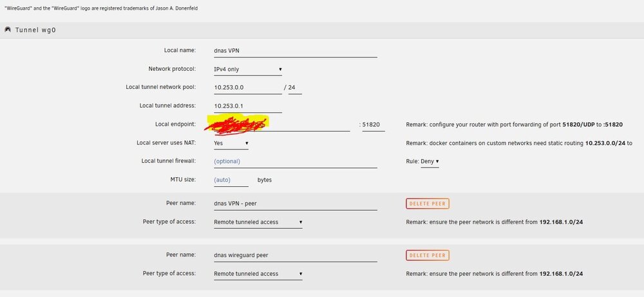Edit the network pool mask field '24'
Screen dimensions: 644x297
tap(295, 88)
